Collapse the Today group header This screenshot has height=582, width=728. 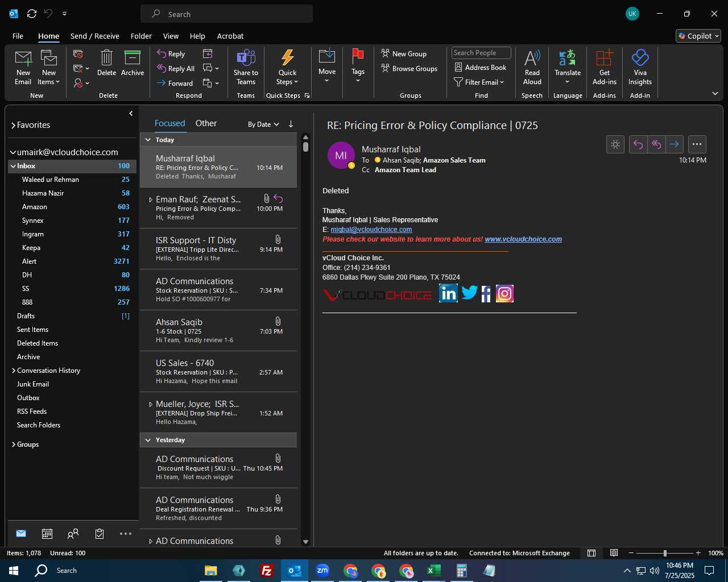148,140
